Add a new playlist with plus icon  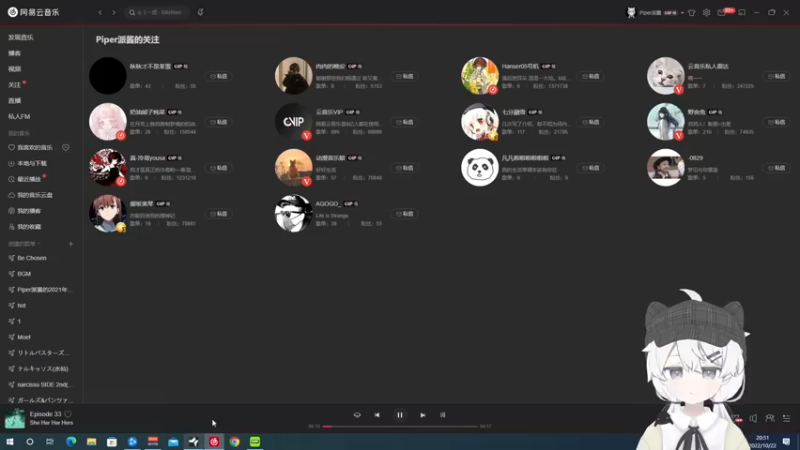pos(71,244)
